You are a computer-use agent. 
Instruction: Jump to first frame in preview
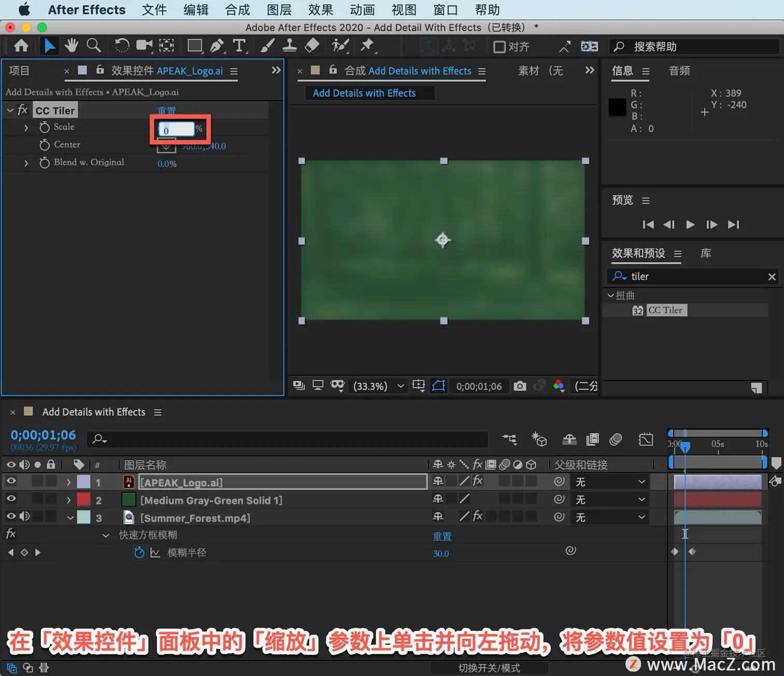tap(648, 224)
